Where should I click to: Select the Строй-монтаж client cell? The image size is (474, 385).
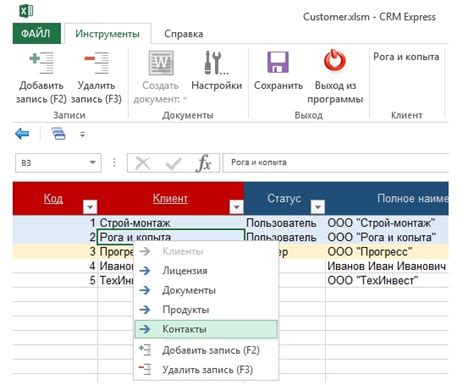[171, 222]
